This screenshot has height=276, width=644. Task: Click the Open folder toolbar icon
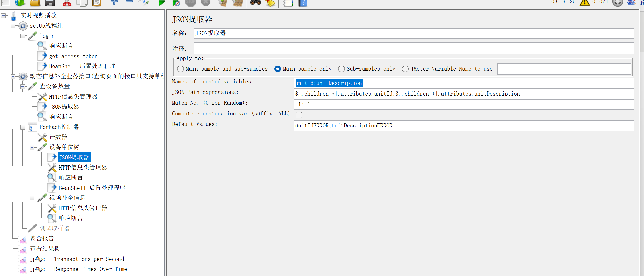pos(35,3)
